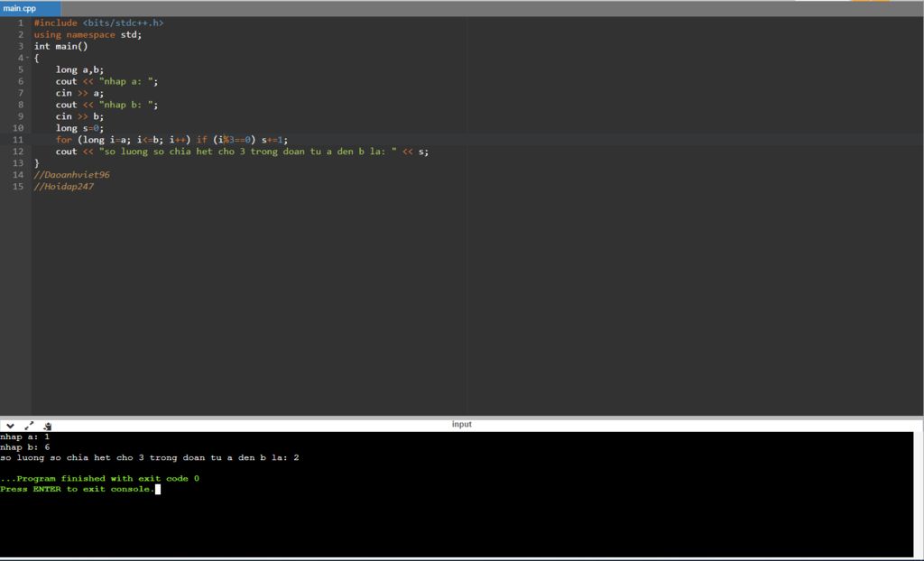This screenshot has width=924, height=561.
Task: Click the closing brace on line 13
Action: pyautogui.click(x=36, y=163)
